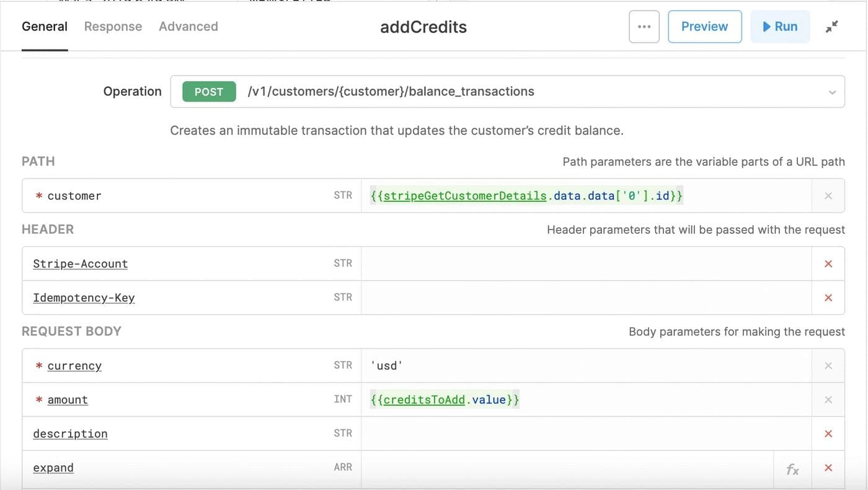The image size is (868, 490).
Task: Remove the expand body parameter
Action: pyautogui.click(x=828, y=468)
